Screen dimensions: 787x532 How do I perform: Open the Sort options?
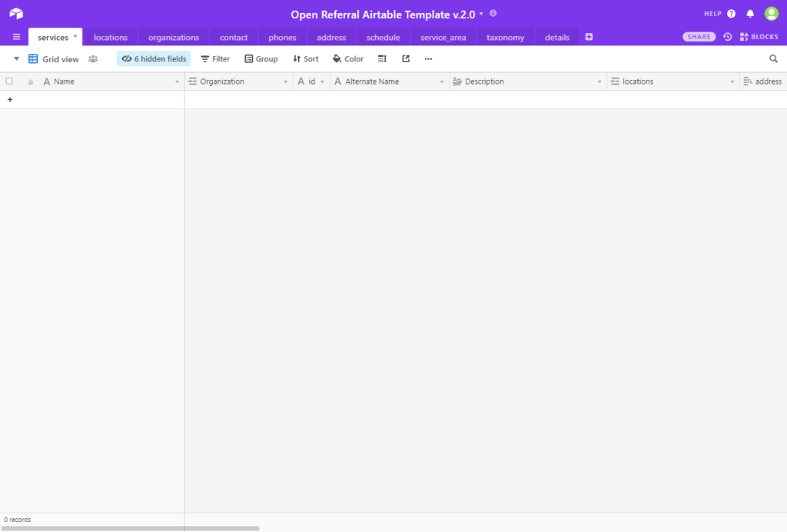point(306,58)
